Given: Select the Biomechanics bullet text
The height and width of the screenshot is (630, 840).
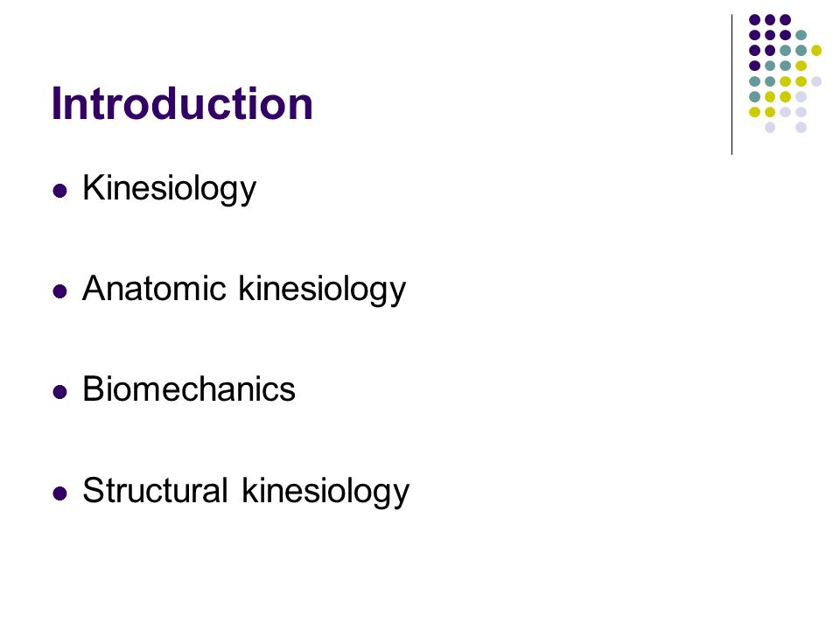Looking at the screenshot, I should [x=189, y=388].
